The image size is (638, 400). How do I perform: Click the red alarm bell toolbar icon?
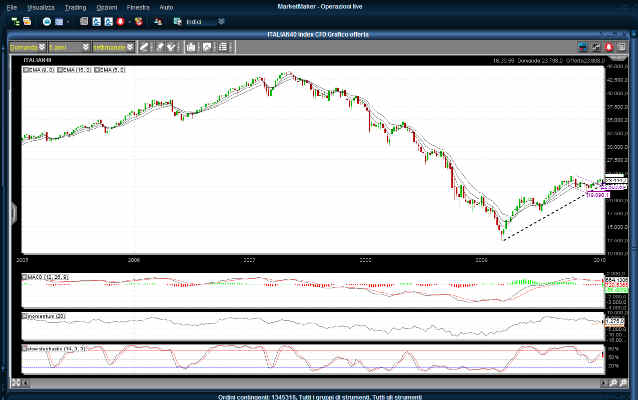[121, 20]
